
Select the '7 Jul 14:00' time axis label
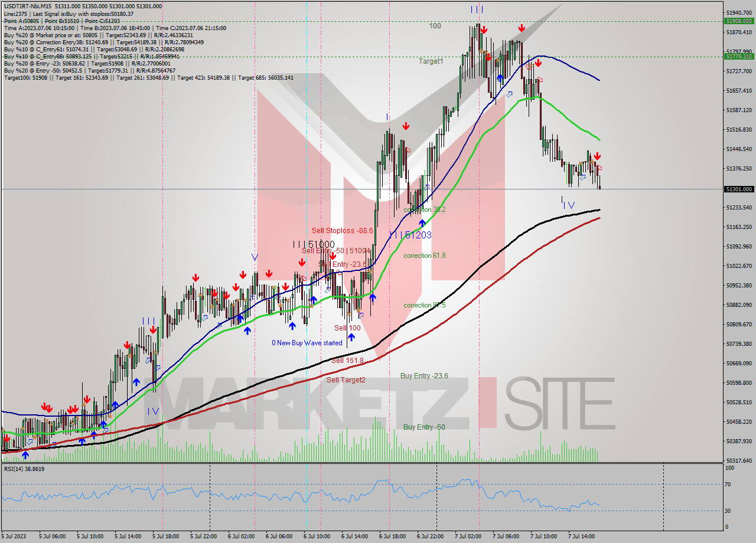(x=582, y=537)
